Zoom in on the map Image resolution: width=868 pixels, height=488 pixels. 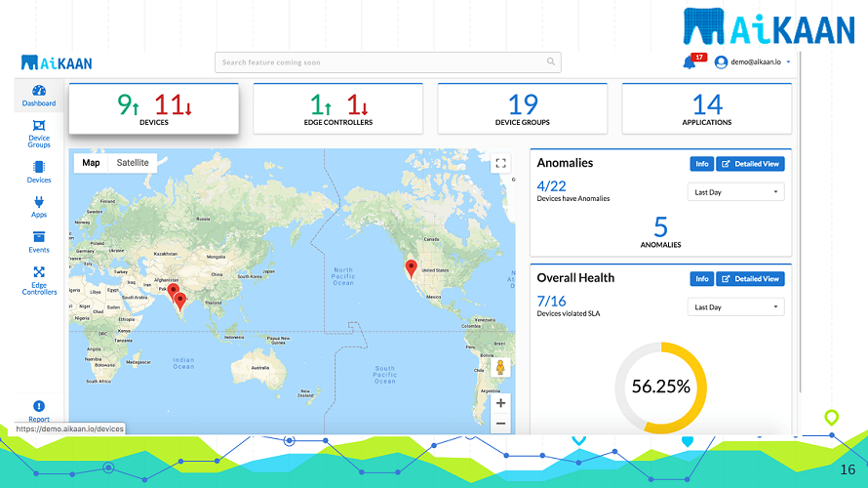point(500,403)
